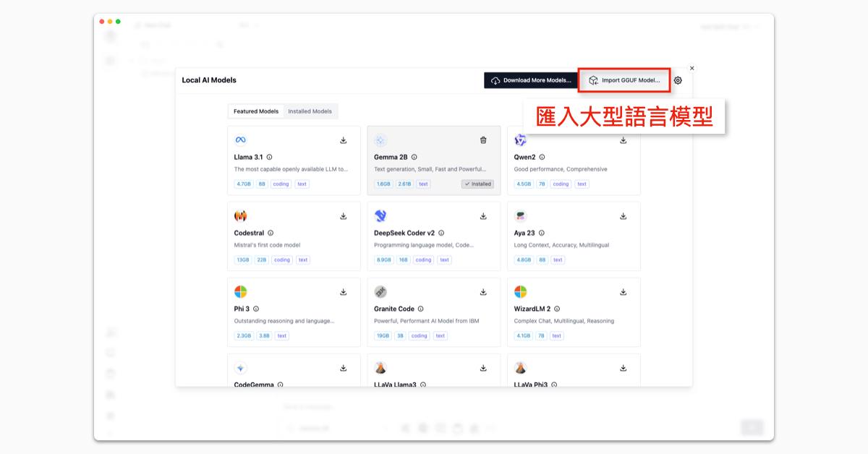The height and width of the screenshot is (454, 868).
Task: Download the WizardLM 2 model
Action: coord(623,292)
